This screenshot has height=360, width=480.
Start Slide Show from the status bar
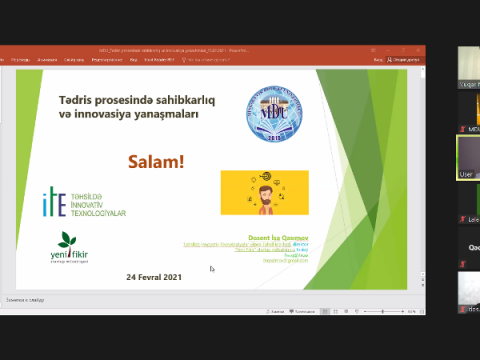click(x=356, y=311)
